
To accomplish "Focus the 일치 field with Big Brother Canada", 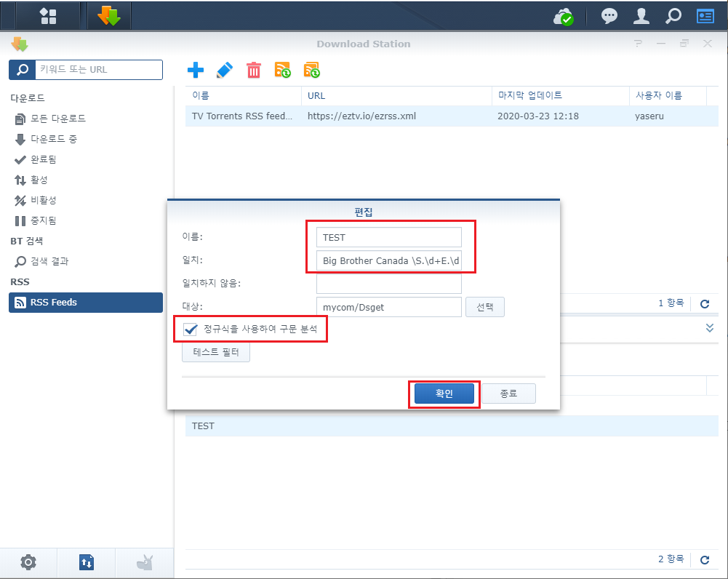I will 389,260.
